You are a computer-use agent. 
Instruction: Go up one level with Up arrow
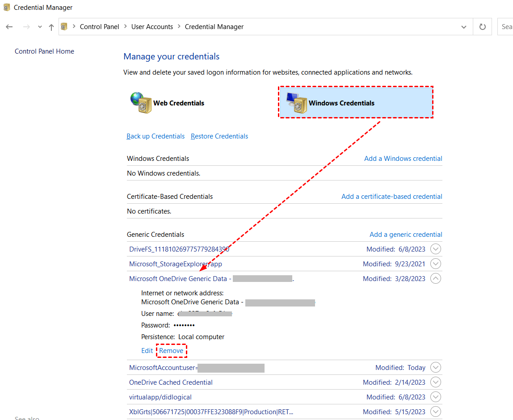click(x=51, y=27)
